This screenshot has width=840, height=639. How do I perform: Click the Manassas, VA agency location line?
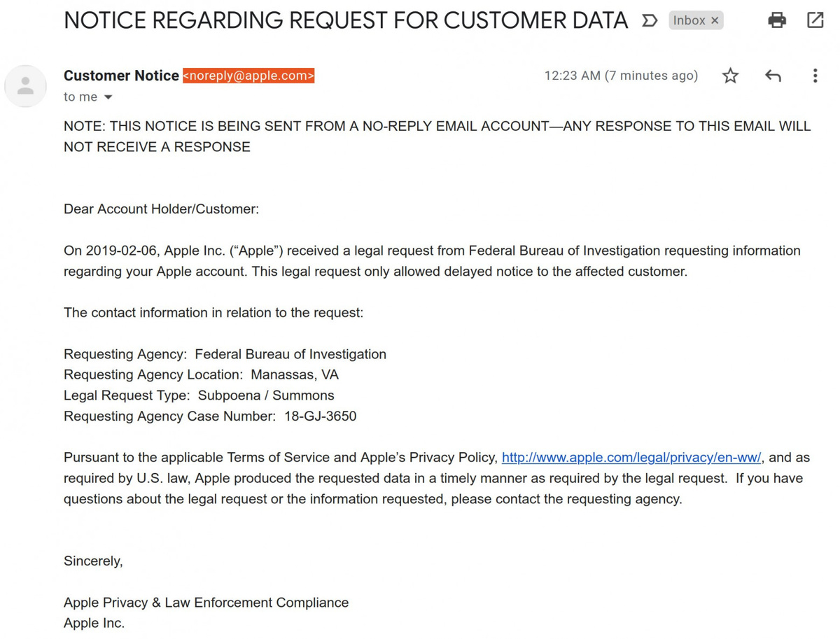[201, 375]
